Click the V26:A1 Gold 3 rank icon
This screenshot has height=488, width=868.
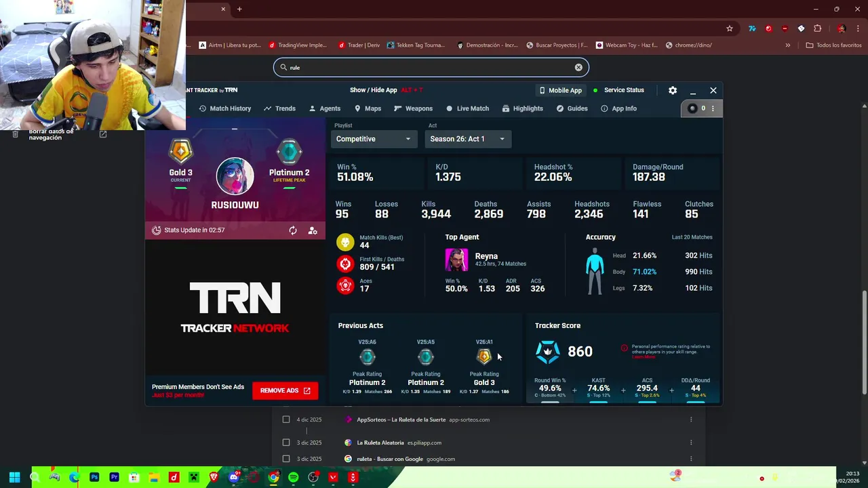(484, 357)
